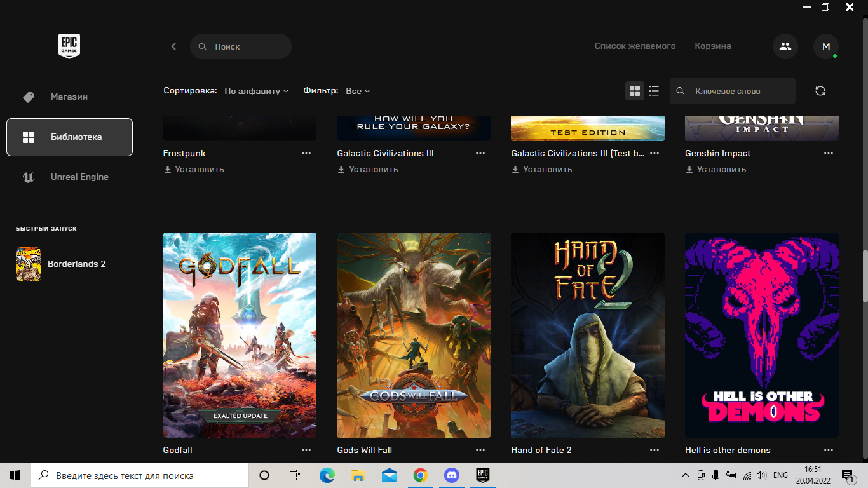868x488 pixels.
Task: Click the ENG language indicator
Action: coord(781,475)
